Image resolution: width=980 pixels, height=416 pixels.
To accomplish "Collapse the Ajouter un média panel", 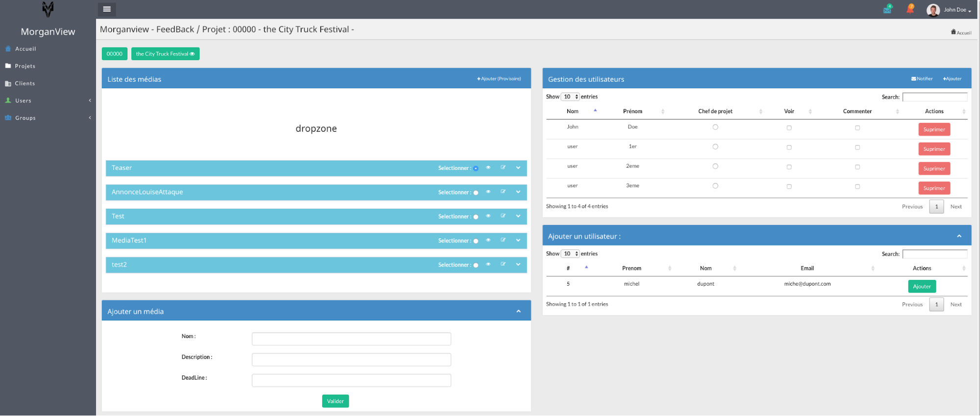I will 518,311.
